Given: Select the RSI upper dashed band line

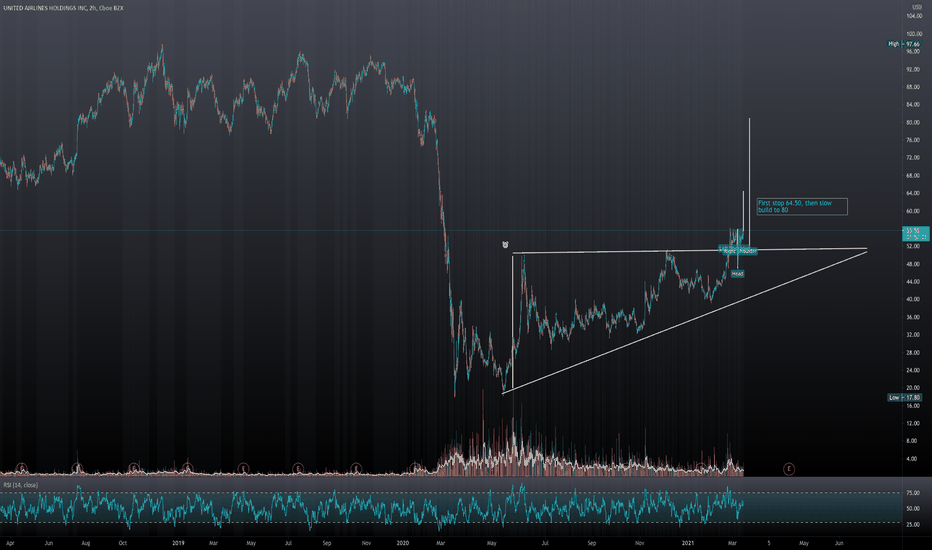Looking at the screenshot, I should coord(451,493).
